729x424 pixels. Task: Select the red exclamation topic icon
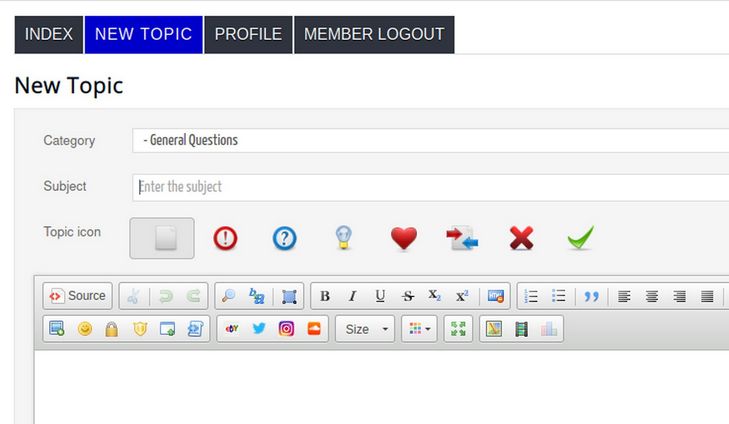point(226,238)
